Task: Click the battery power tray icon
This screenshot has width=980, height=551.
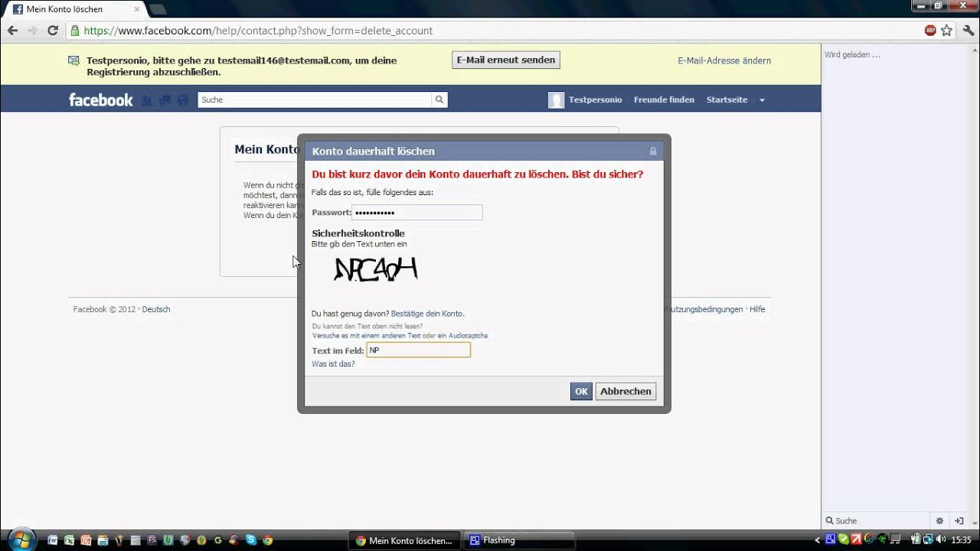Action: [916, 540]
